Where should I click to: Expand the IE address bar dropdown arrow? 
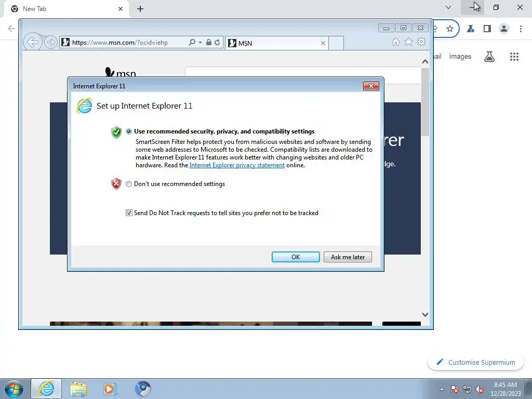point(200,43)
